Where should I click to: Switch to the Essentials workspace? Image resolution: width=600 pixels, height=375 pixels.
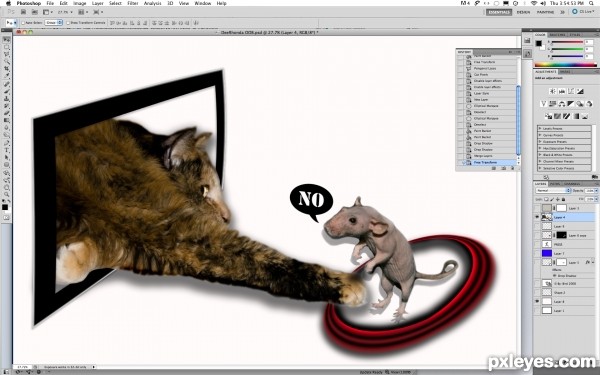tap(499, 12)
